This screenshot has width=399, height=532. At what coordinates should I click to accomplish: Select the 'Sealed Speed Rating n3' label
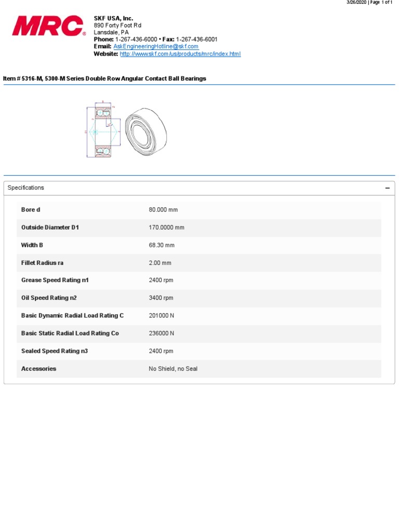(x=54, y=351)
